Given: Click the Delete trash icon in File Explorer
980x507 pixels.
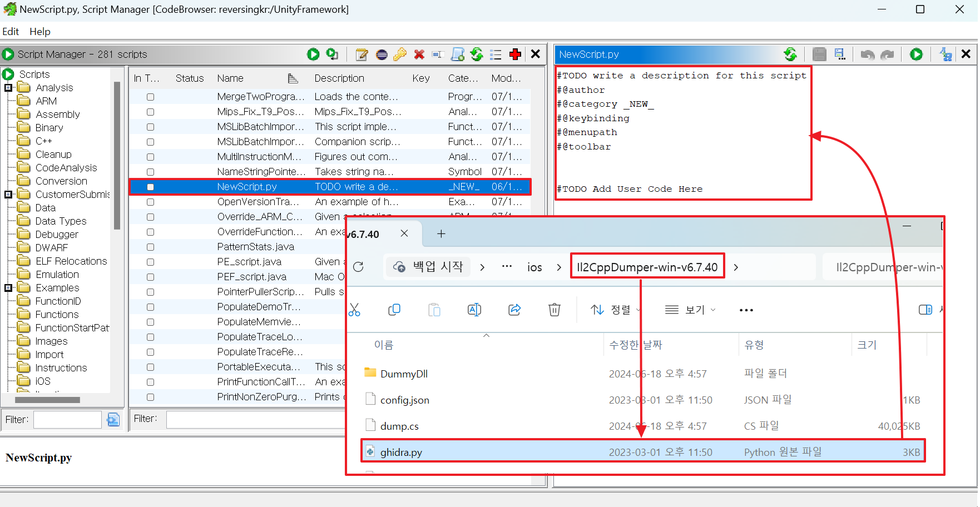Looking at the screenshot, I should 555,310.
